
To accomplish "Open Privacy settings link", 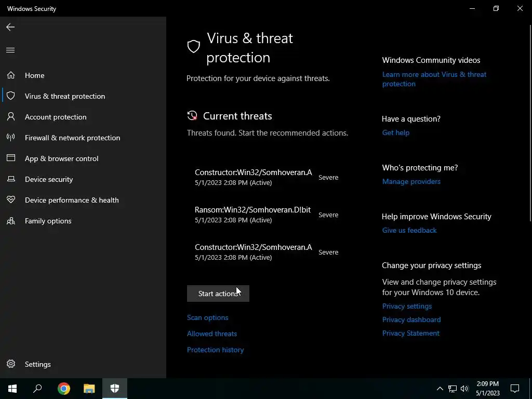I will pos(407,306).
